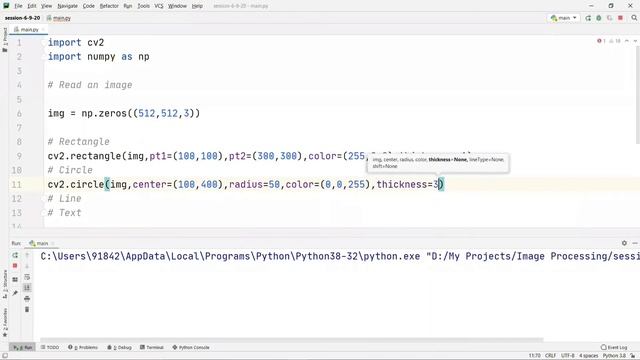Toggle scroll to end in Run console
The width and height of the screenshot is (640, 360).
pos(27,287)
